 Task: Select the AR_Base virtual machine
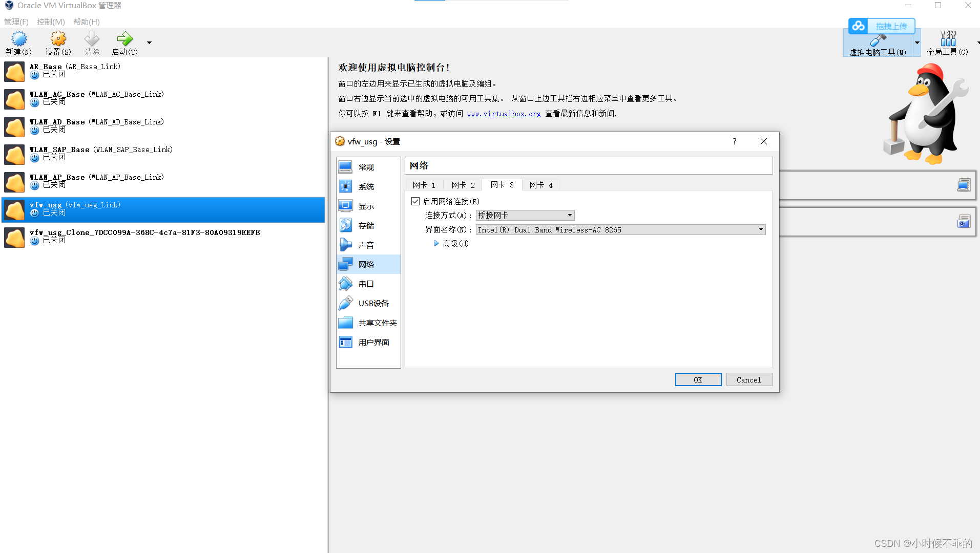(163, 71)
